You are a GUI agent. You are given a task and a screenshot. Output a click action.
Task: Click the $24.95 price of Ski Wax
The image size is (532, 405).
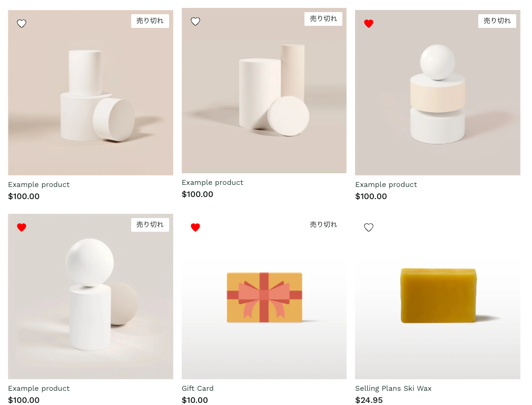[x=369, y=400]
